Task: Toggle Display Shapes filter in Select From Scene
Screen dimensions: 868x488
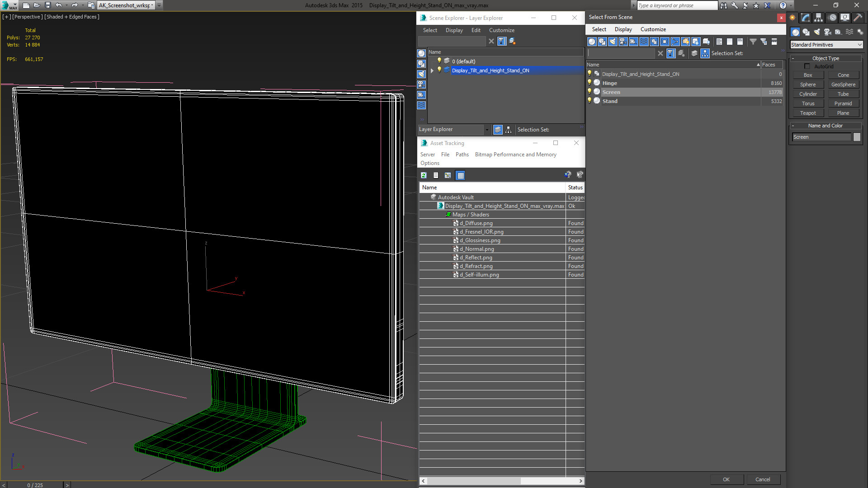Action: coord(602,42)
